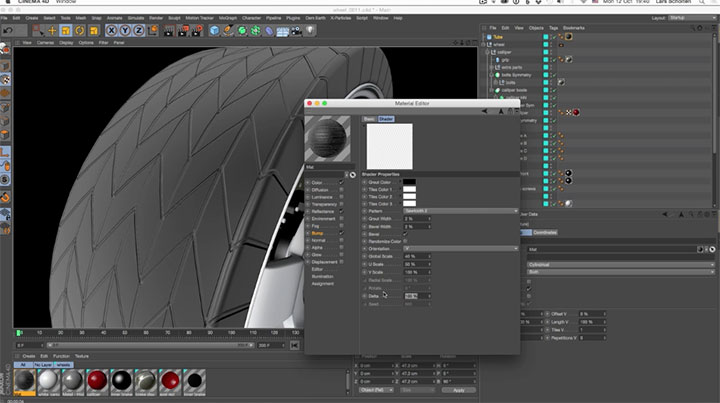Screen dimensions: 720x403
Task: Toggle the X axis lock
Action: coord(111,31)
